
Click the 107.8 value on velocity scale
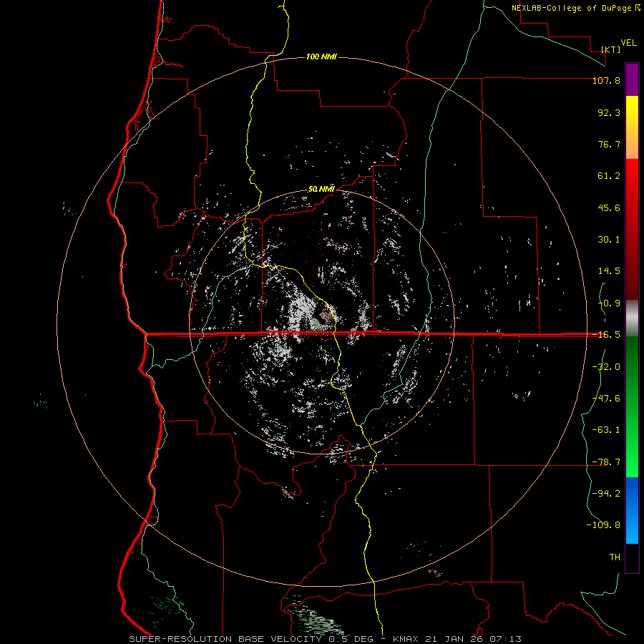coord(606,80)
